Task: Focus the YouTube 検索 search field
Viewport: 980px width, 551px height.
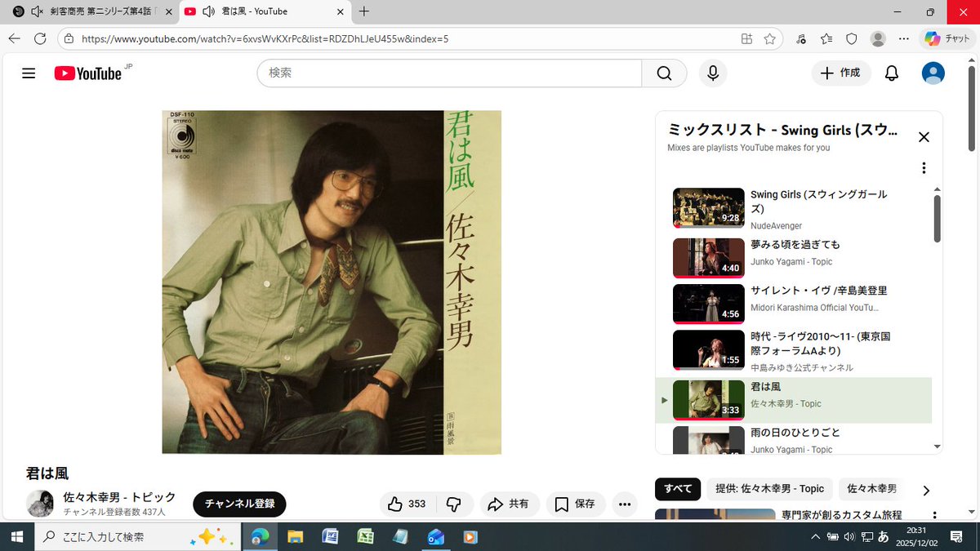Action: pyautogui.click(x=449, y=73)
